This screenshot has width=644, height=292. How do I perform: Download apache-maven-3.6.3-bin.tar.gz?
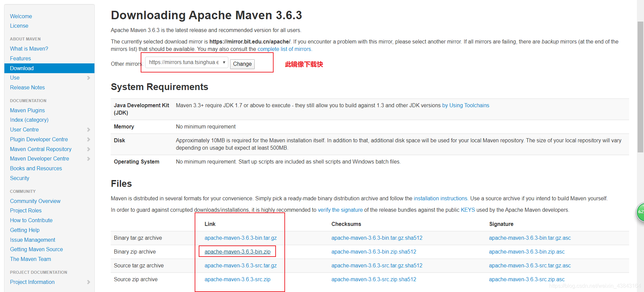(x=241, y=238)
